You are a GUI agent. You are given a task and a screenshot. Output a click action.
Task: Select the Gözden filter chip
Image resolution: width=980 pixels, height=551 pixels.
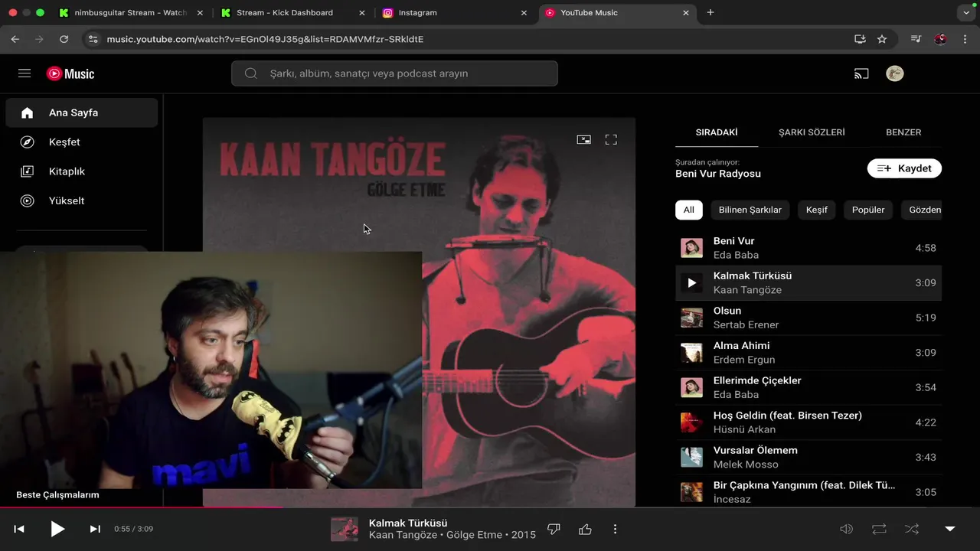(x=922, y=210)
